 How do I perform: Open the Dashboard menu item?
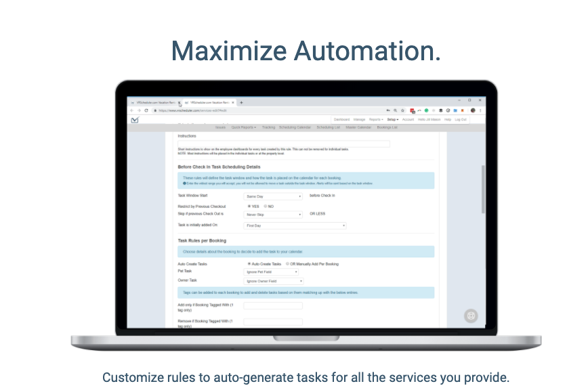click(341, 120)
